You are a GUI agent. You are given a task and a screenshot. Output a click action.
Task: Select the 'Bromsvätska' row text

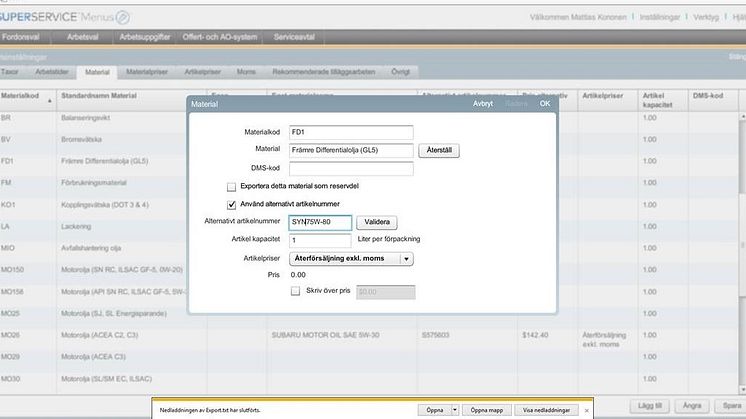point(81,139)
